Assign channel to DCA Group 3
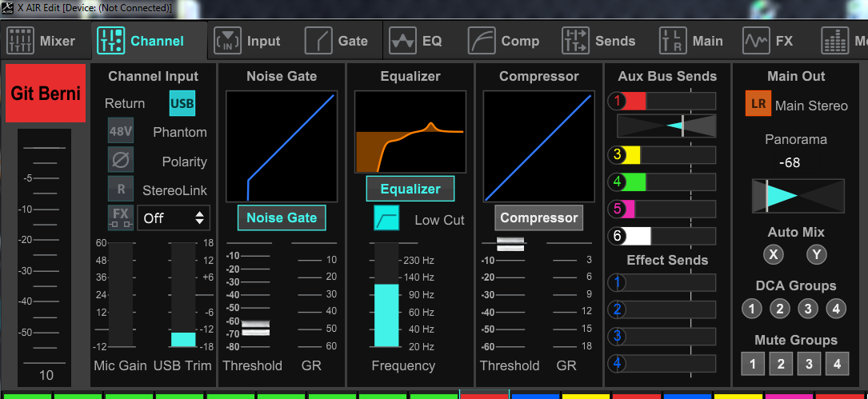Image resolution: width=868 pixels, height=399 pixels. pos(808,309)
